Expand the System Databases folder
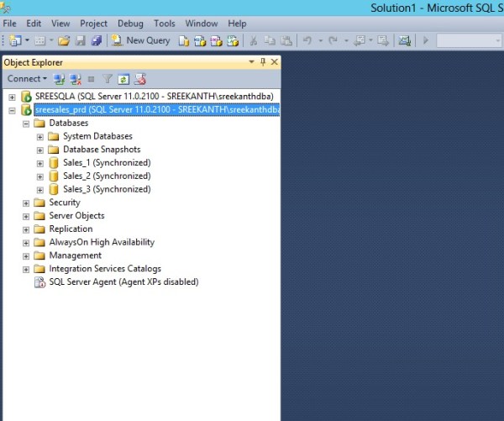This screenshot has height=421, width=504. point(39,136)
